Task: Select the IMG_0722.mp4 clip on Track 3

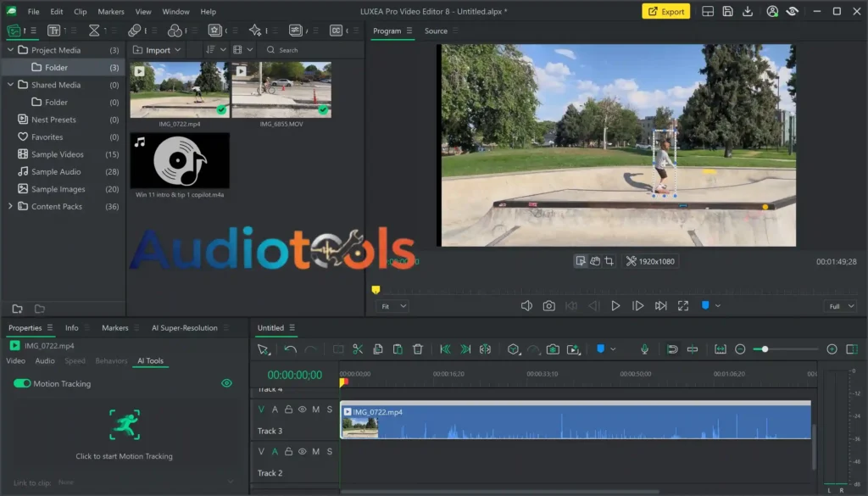Action: point(576,421)
